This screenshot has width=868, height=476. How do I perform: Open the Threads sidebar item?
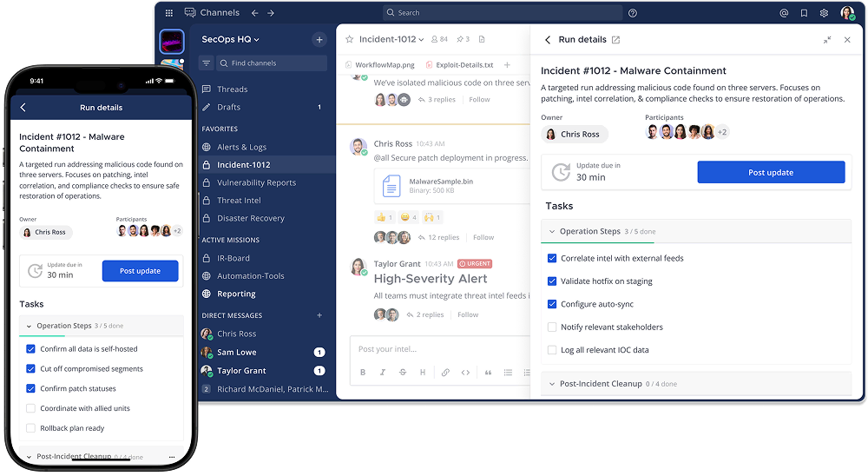point(232,89)
